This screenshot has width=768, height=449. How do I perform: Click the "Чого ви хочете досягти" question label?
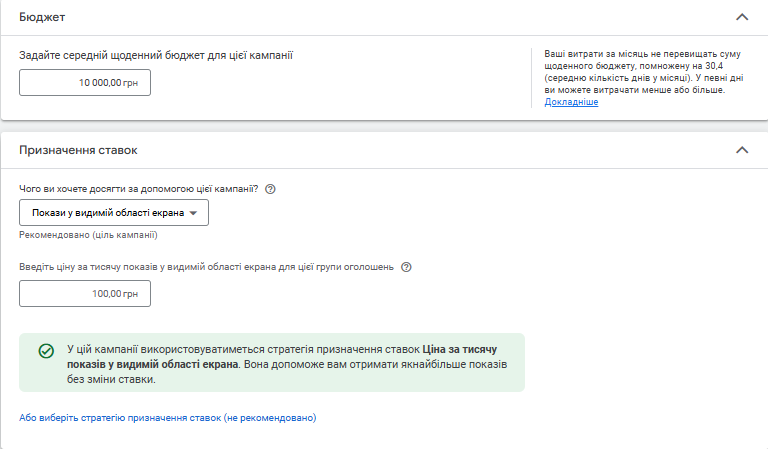click(139, 189)
